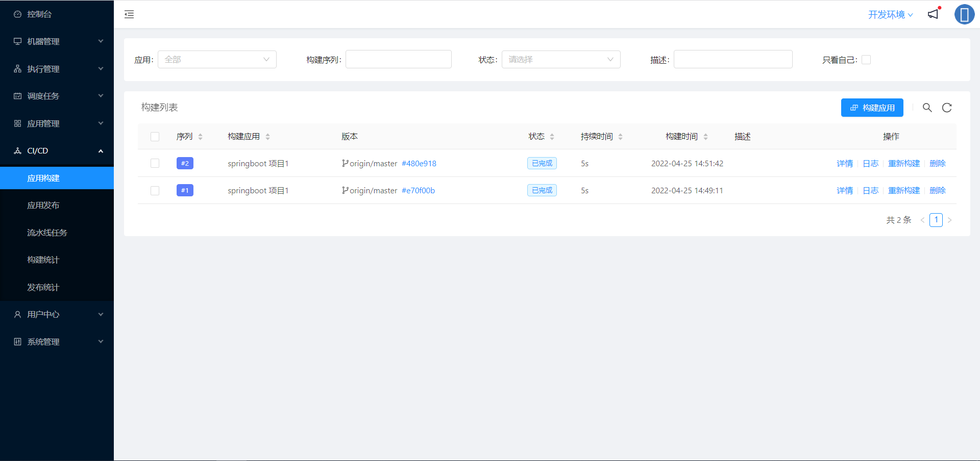Toggle the 只看自己 checkbox
Image resolution: width=980 pixels, height=461 pixels.
[x=866, y=60]
